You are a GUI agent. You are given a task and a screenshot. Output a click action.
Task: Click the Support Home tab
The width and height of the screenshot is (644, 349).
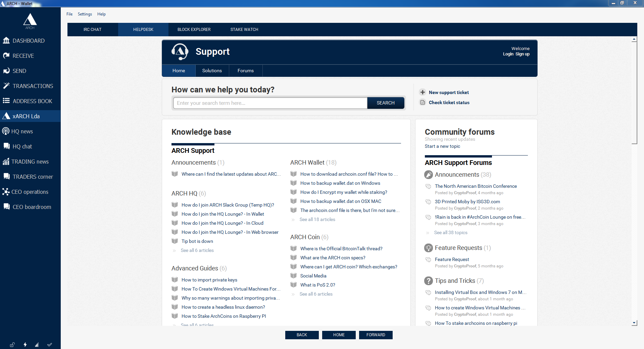pos(179,71)
